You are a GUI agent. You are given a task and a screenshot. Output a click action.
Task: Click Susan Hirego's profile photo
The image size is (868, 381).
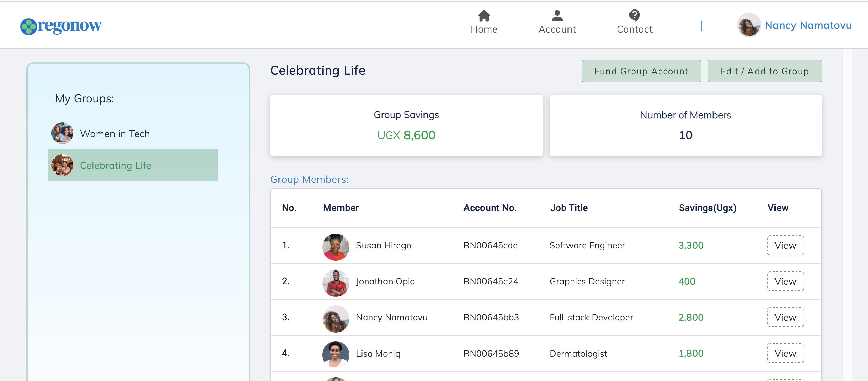(335, 247)
